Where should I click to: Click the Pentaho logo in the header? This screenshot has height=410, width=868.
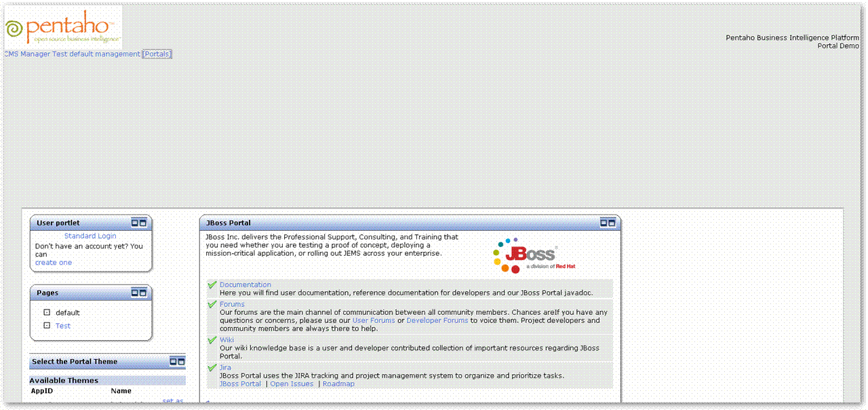tap(63, 27)
